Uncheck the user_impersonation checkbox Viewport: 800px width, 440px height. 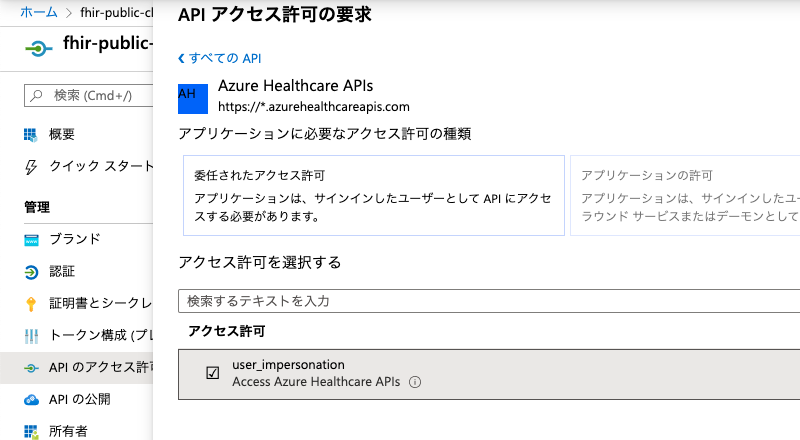(x=213, y=373)
